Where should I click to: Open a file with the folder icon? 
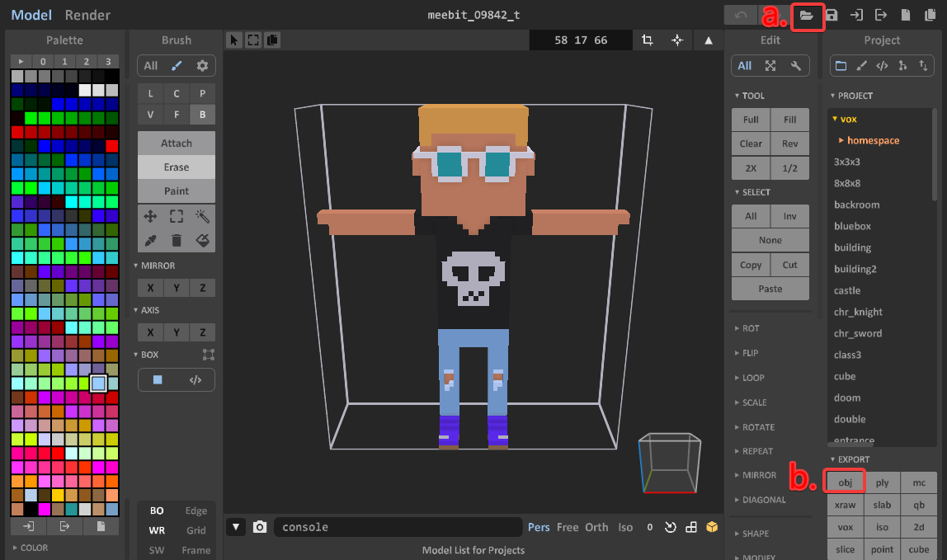point(807,16)
